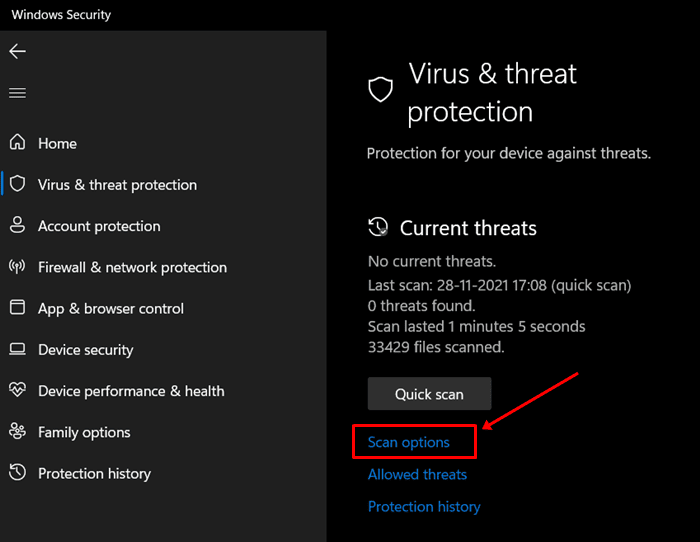Viewport: 700px width, 542px height.
Task: Click the Protection history clock icon
Action: (x=17, y=473)
